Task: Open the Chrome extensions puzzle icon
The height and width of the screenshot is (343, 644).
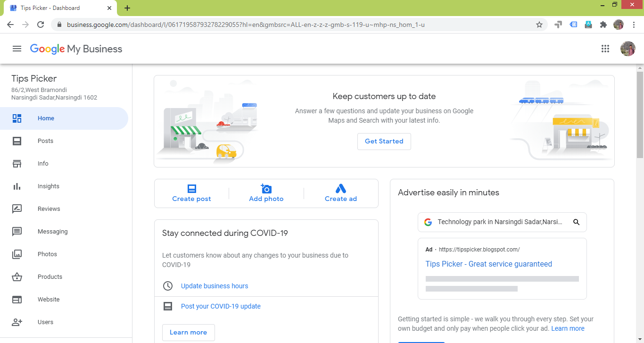Action: [603, 25]
